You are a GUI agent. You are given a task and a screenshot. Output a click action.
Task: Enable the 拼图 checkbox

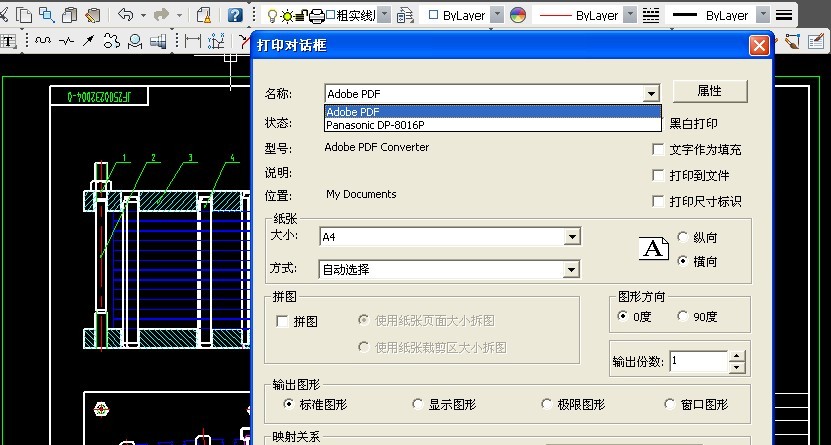(x=283, y=322)
